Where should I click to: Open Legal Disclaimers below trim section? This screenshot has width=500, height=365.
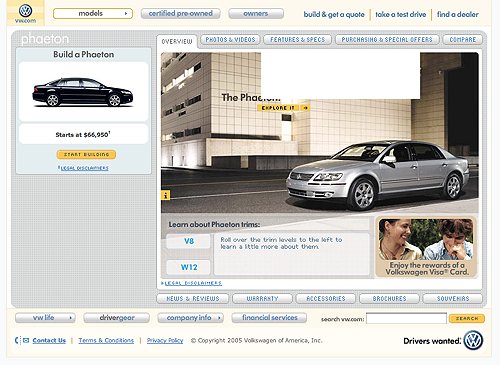point(192,283)
